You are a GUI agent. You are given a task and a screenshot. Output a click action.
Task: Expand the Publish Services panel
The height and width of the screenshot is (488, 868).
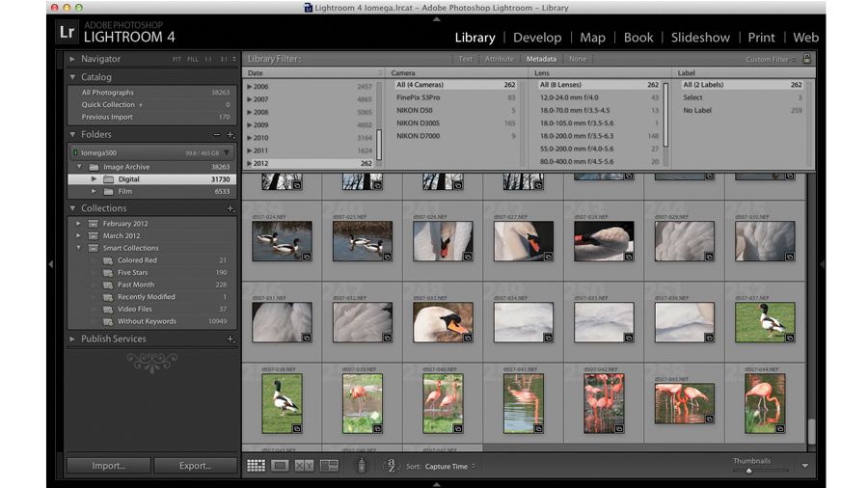(x=72, y=339)
